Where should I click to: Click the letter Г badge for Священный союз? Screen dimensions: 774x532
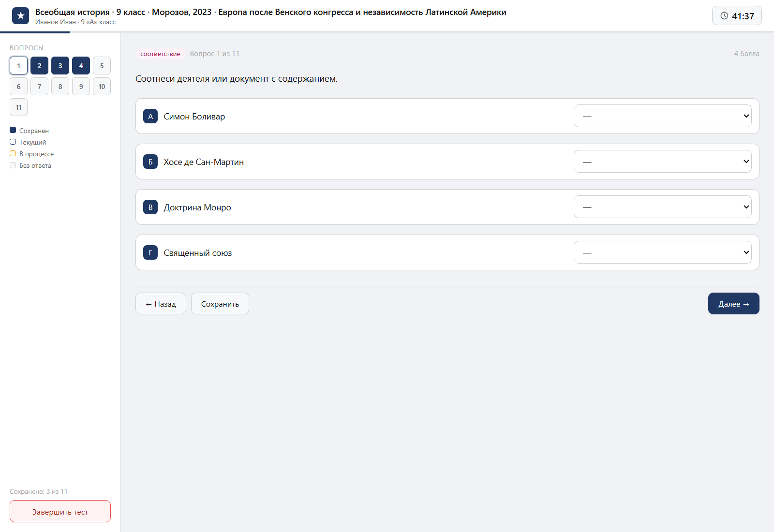pyautogui.click(x=150, y=252)
